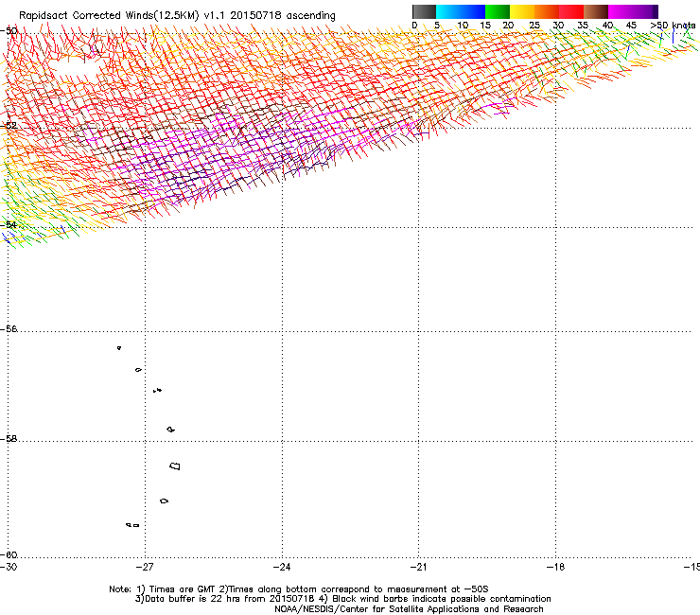The height and width of the screenshot is (615, 700).
Task: Click the -56 latitude axis label
Action: point(9,329)
